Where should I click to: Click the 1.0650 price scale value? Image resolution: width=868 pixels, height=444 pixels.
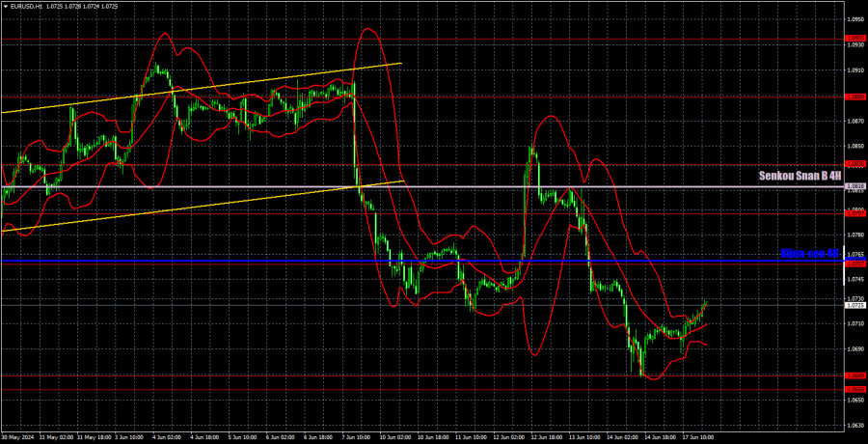point(854,400)
